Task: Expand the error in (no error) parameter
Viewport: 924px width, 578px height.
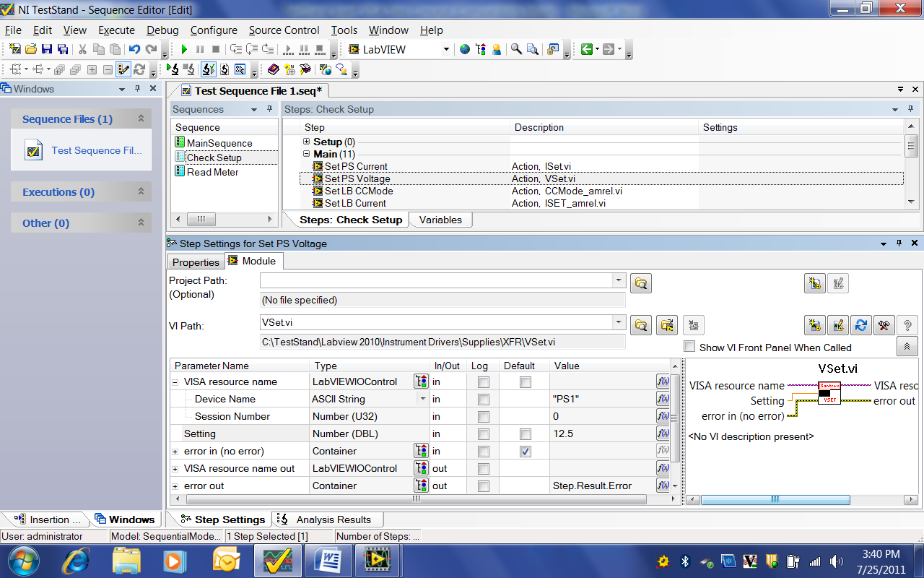Action: click(x=175, y=451)
